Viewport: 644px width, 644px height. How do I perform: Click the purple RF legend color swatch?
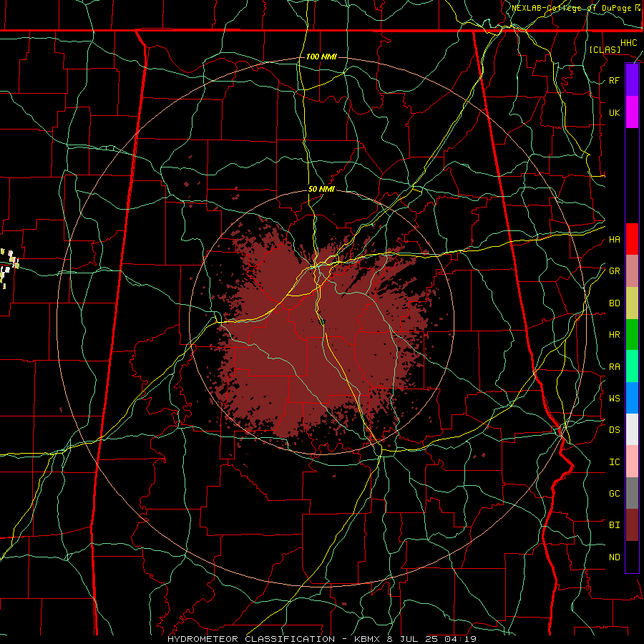tap(632, 80)
